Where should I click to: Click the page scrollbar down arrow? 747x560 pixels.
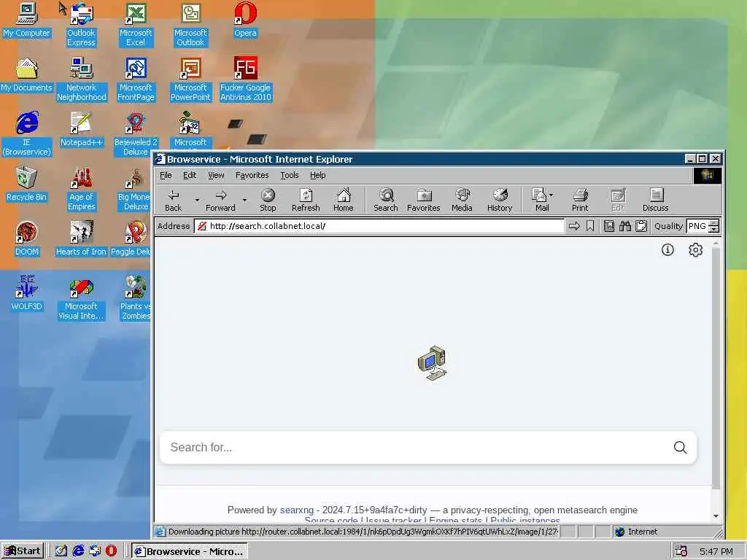click(716, 516)
